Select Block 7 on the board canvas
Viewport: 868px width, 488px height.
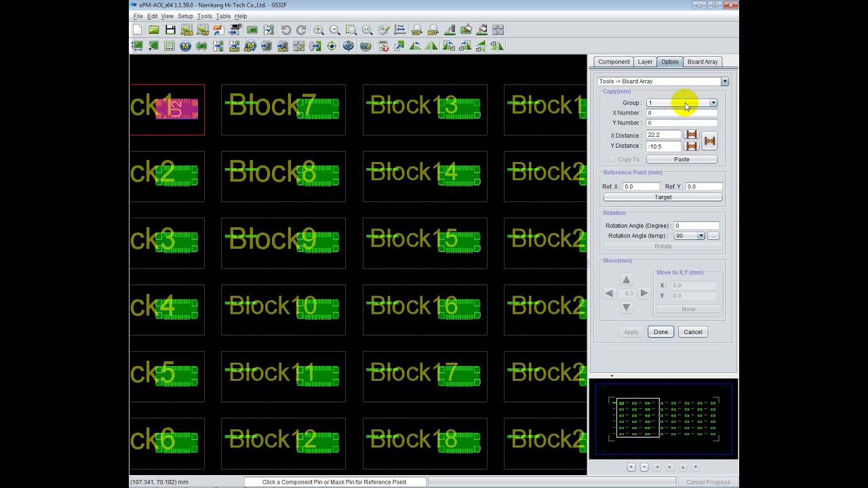click(x=283, y=109)
